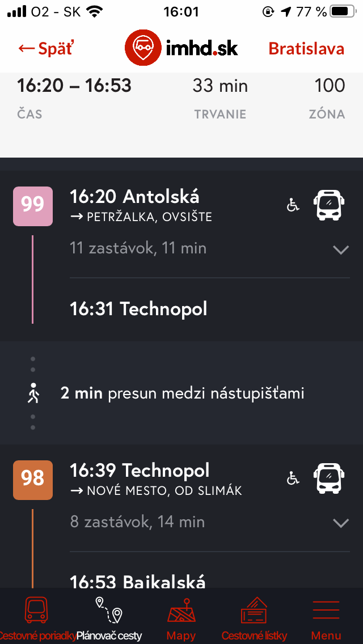Open Cestovné lístky tickets tab
The height and width of the screenshot is (644, 363).
254,618
